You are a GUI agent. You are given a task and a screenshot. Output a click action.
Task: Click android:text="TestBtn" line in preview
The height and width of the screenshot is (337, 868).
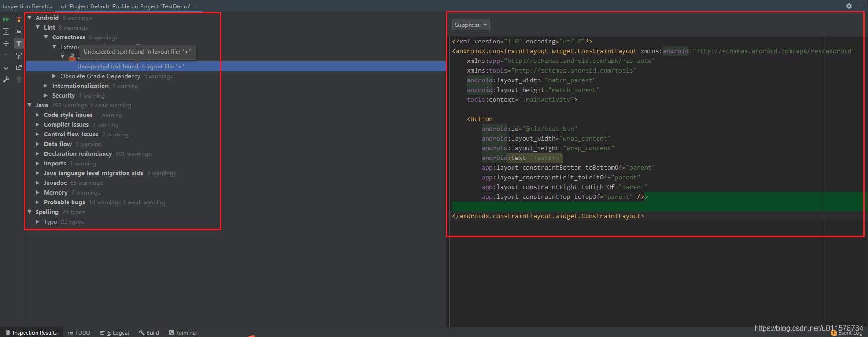(x=522, y=158)
